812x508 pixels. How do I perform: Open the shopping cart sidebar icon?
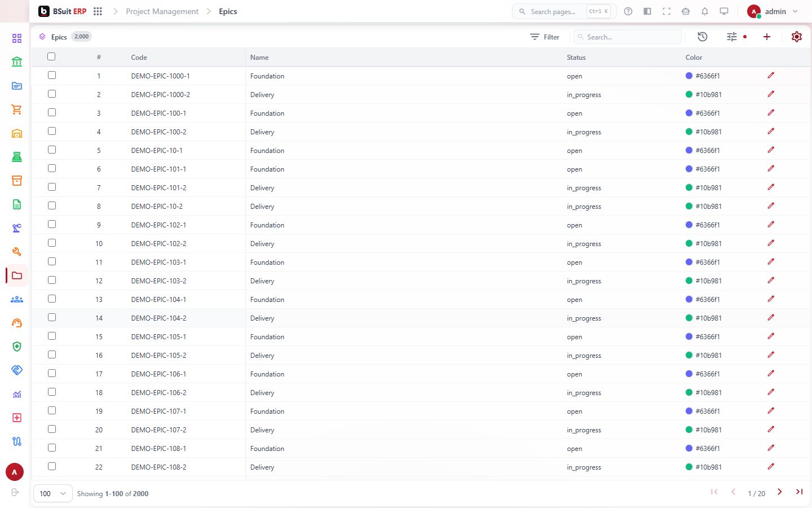coord(17,110)
